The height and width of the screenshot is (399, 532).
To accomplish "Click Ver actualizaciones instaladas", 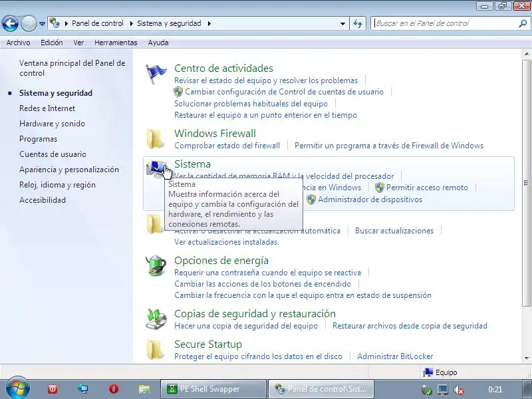I will 225,242.
